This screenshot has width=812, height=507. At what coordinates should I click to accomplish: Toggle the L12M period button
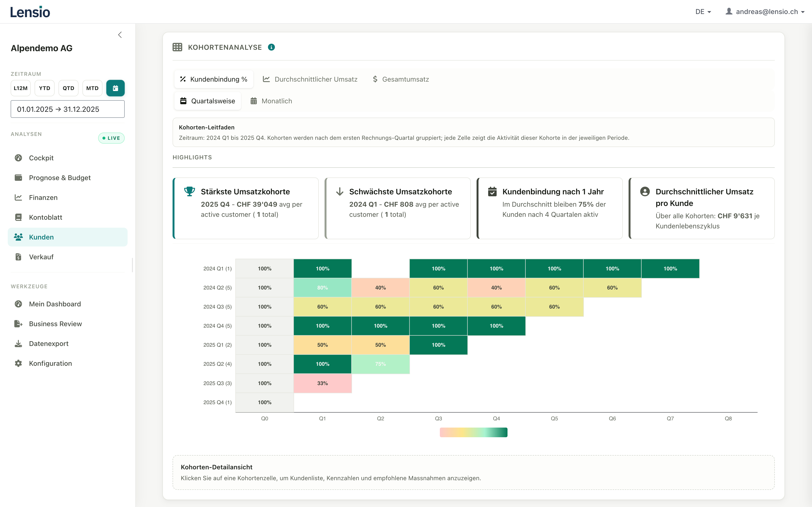(21, 88)
